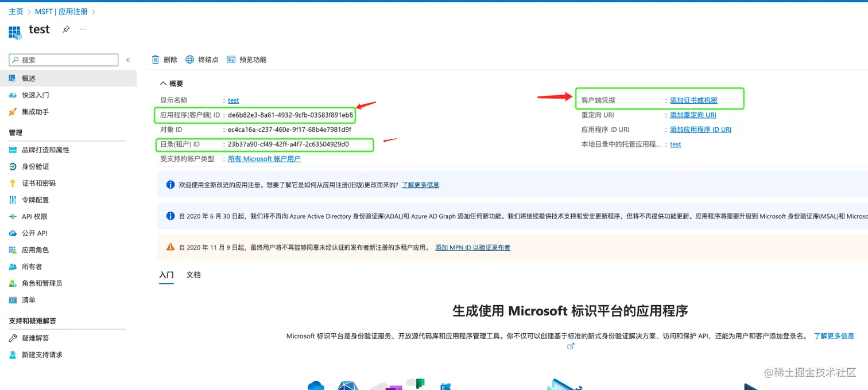Image resolution: width=868 pixels, height=390 pixels.
Task: Click the key icon for 证书和密码
Action: tap(13, 183)
